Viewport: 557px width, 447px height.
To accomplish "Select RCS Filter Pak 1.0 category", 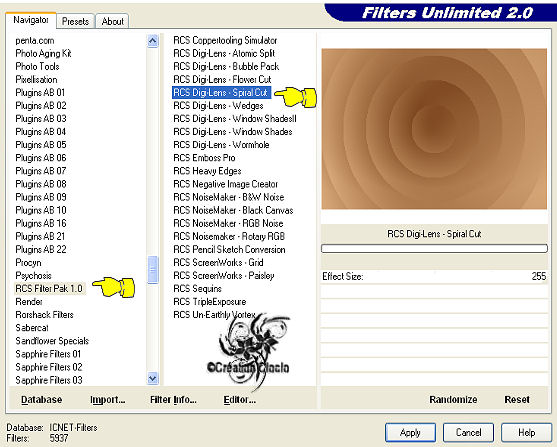I will (49, 289).
